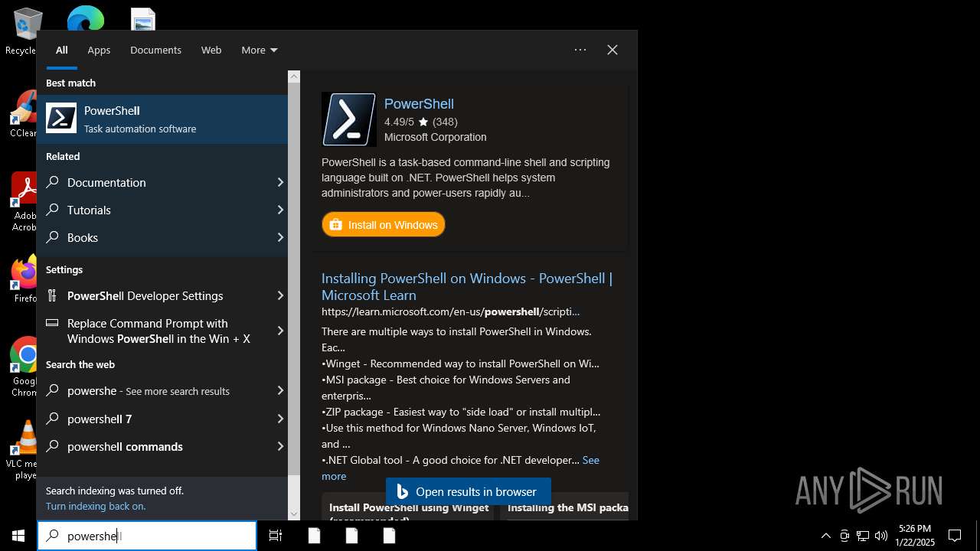Click the search icon beside Tutorials
The image size is (980, 551).
[x=53, y=210]
